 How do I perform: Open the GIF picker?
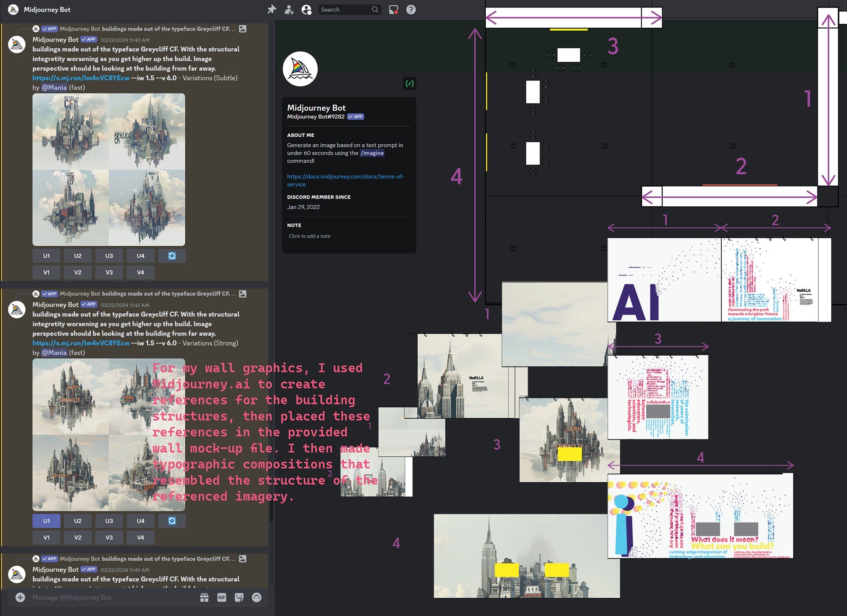point(221,597)
